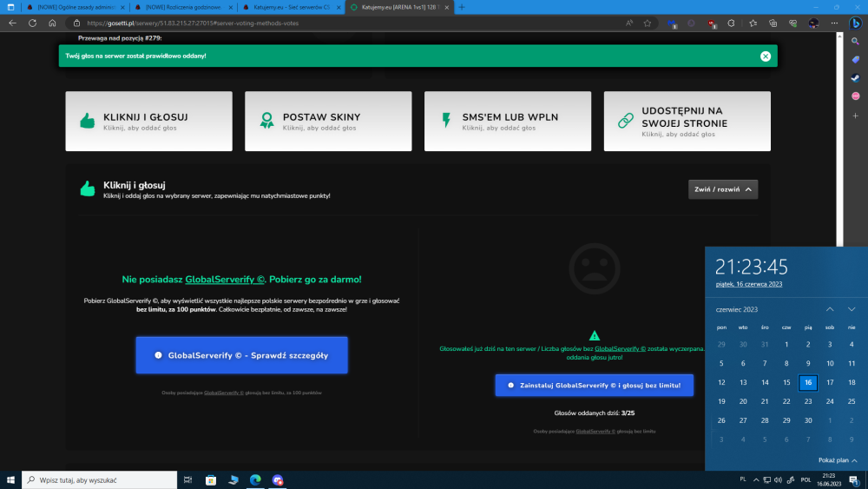
Task: Open the sidebar search icon
Action: [855, 42]
